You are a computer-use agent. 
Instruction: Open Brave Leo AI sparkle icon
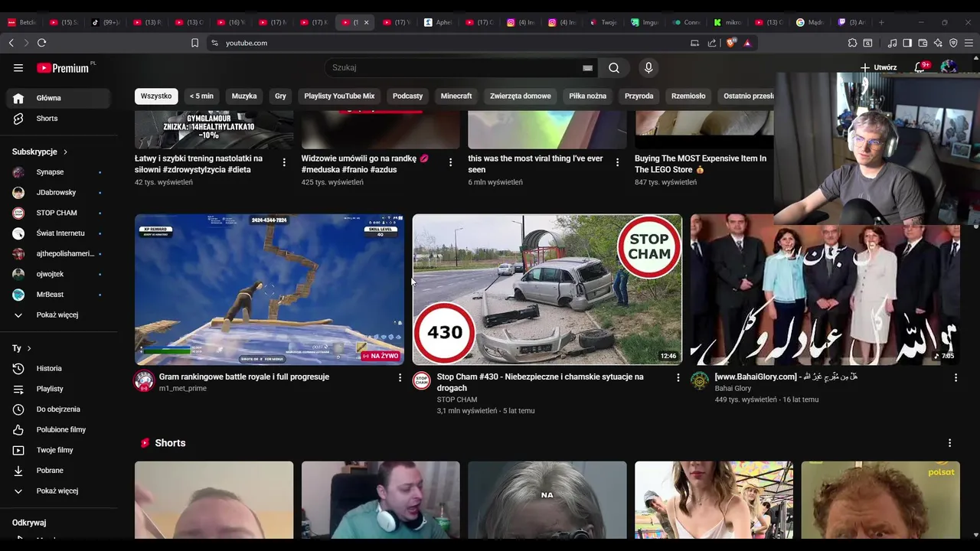tap(938, 43)
